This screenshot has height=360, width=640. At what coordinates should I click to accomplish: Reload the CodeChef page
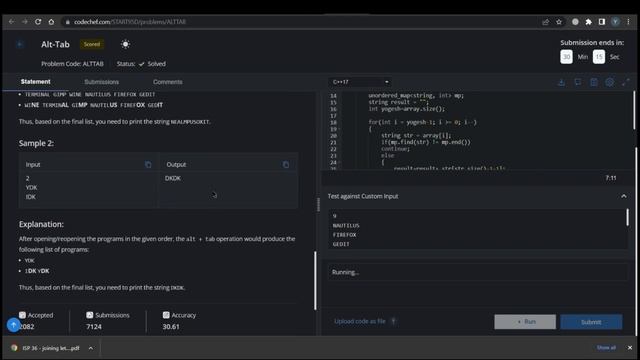[x=38, y=22]
